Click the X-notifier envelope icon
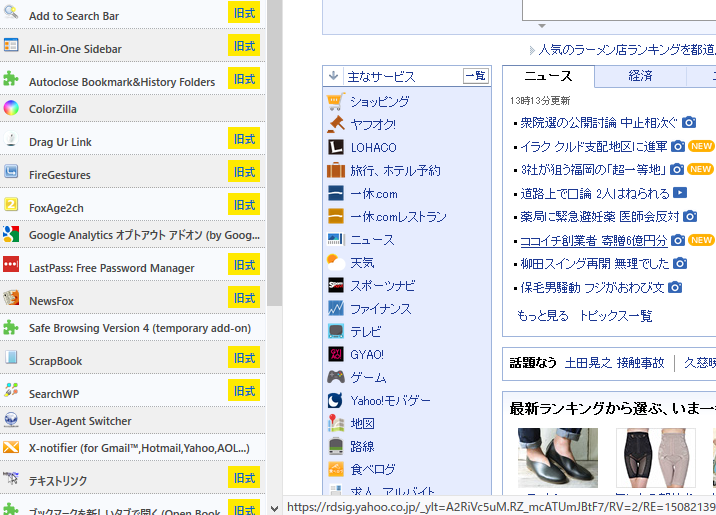The width and height of the screenshot is (716, 515). coord(11,447)
